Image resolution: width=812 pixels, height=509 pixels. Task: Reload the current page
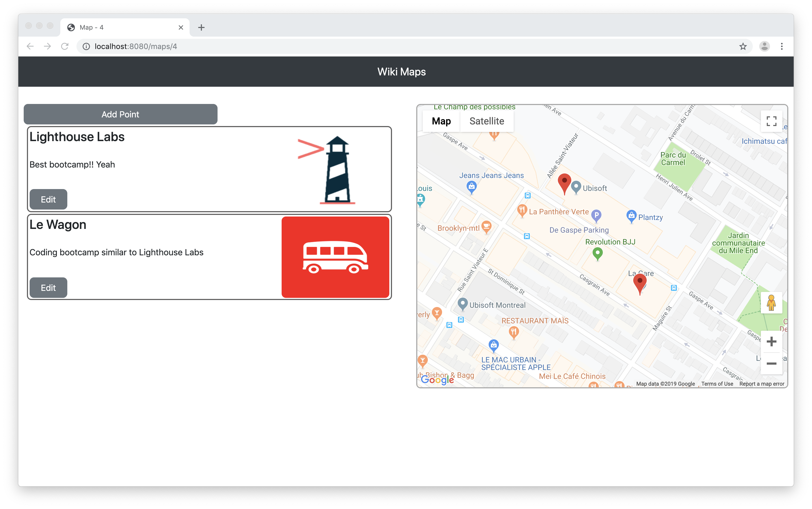[65, 46]
